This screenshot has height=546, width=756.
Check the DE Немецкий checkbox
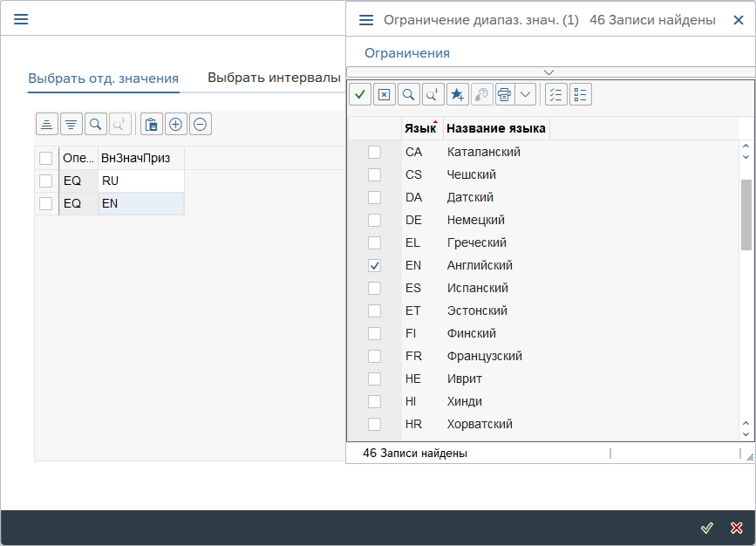tap(374, 220)
